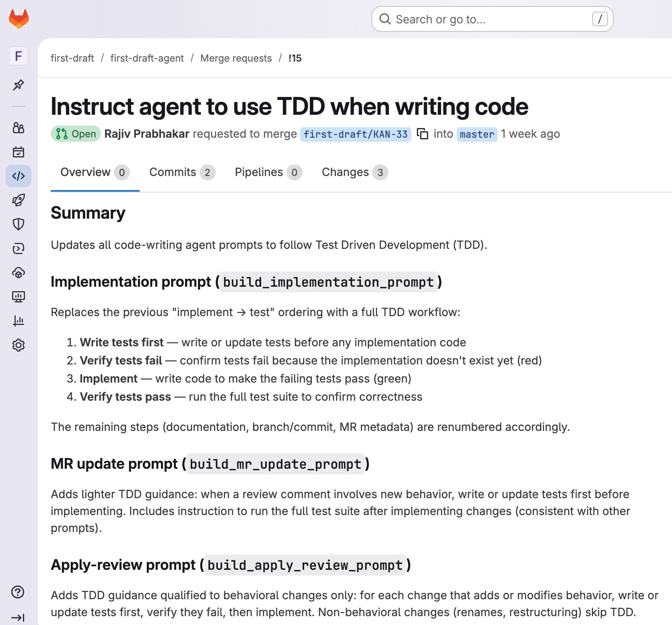Click the slash shortcut key badge
The width and height of the screenshot is (672, 625).
pyautogui.click(x=600, y=19)
